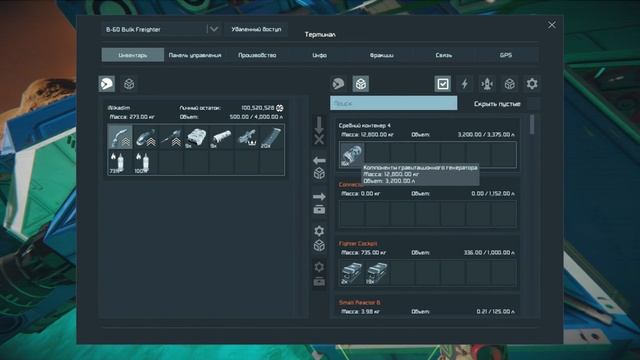
Task: Click the left-arrow withdraw to cube button
Action: pyautogui.click(x=319, y=167)
